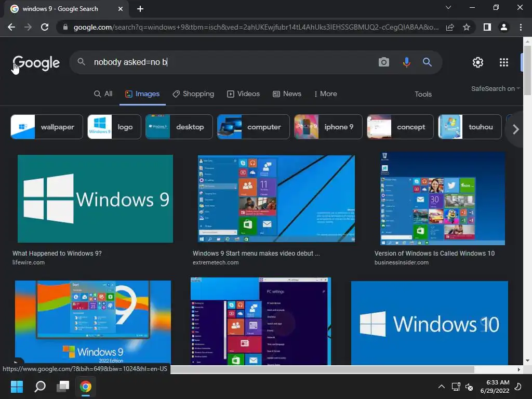The height and width of the screenshot is (399, 532).
Task: Click the vertical page scrollbar
Action: [527, 70]
